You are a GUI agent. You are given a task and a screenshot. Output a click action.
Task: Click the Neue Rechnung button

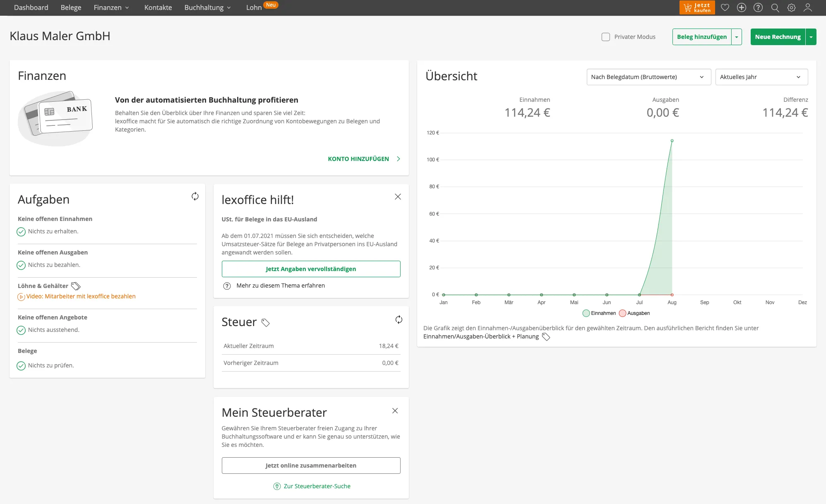pos(778,37)
